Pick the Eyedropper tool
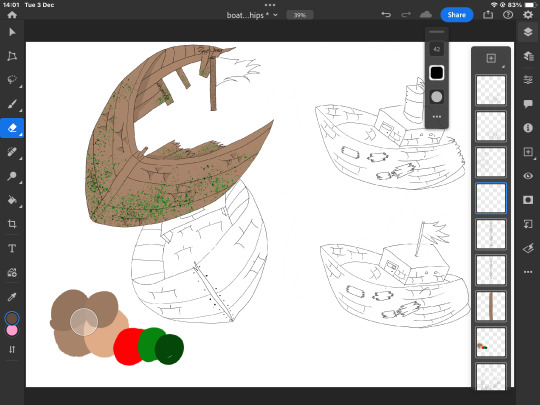The image size is (540, 405). 12,297
